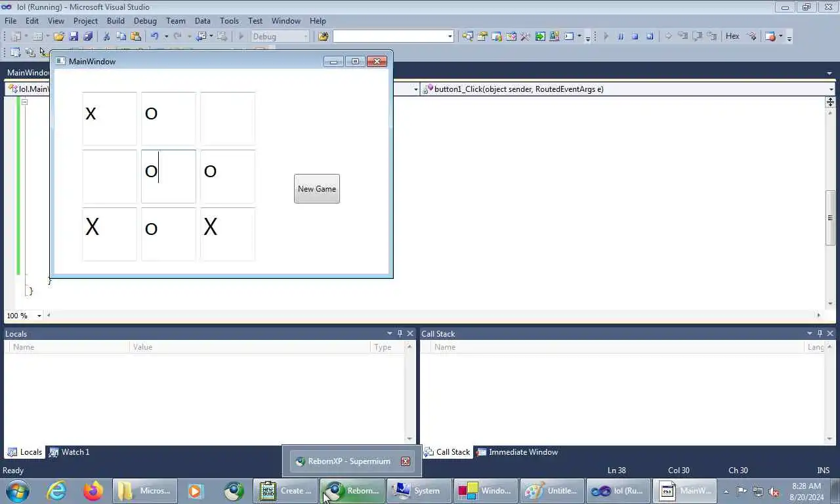This screenshot has width=840, height=504.
Task: Open the Call Stack Window Position dropdown
Action: point(809,333)
